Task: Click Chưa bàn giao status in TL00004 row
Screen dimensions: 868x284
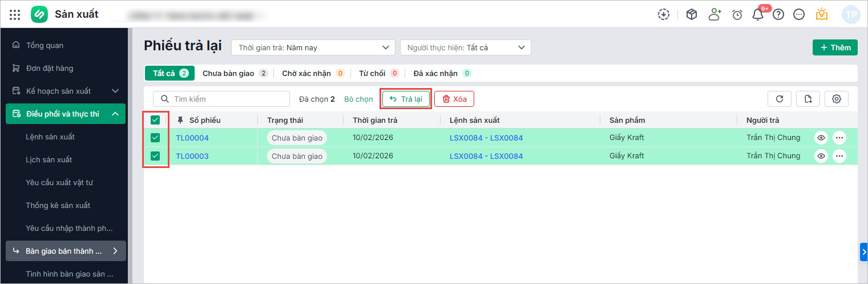Action: tap(297, 138)
